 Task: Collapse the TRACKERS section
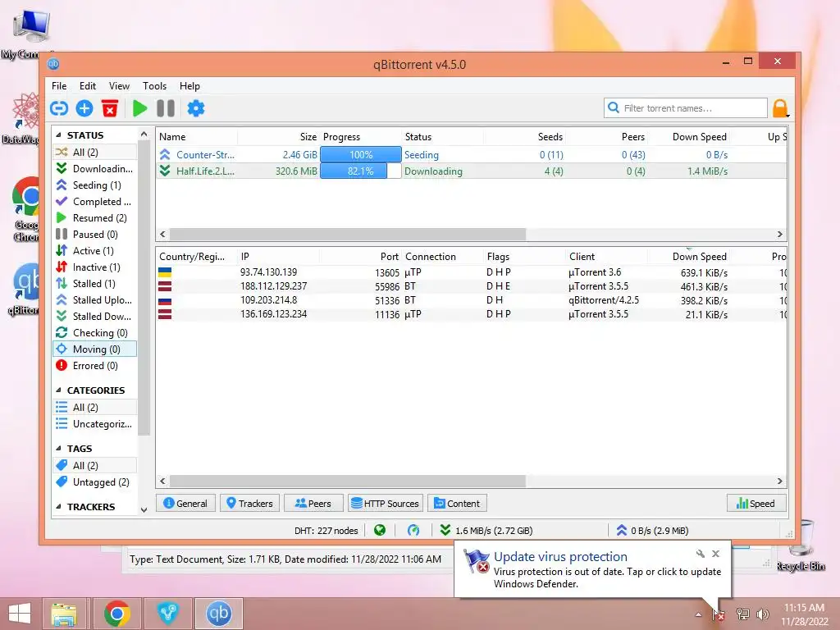coord(58,507)
